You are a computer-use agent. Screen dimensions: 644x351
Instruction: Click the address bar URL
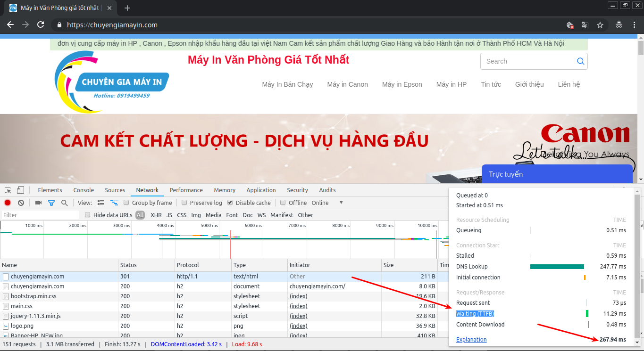(x=112, y=25)
